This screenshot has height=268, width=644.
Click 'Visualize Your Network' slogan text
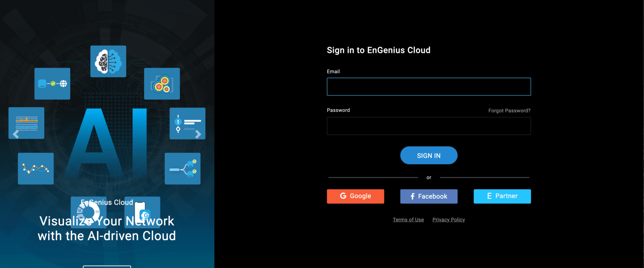point(107,221)
